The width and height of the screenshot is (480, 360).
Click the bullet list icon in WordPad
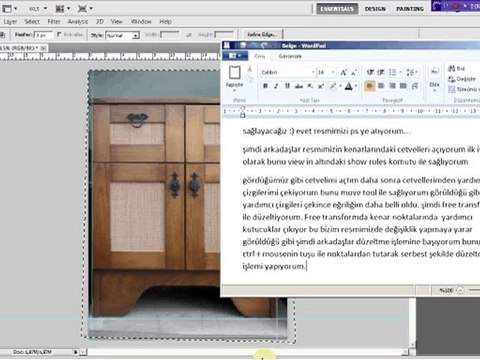(393, 72)
